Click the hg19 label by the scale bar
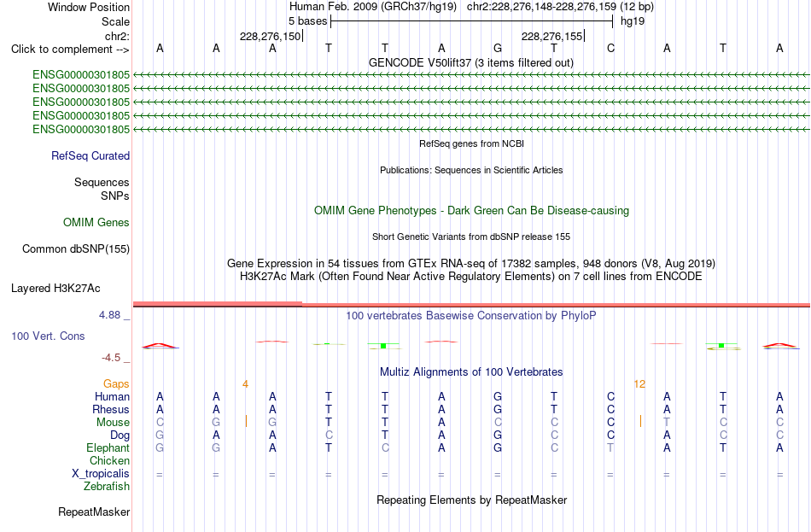811x532 pixels. pos(633,21)
